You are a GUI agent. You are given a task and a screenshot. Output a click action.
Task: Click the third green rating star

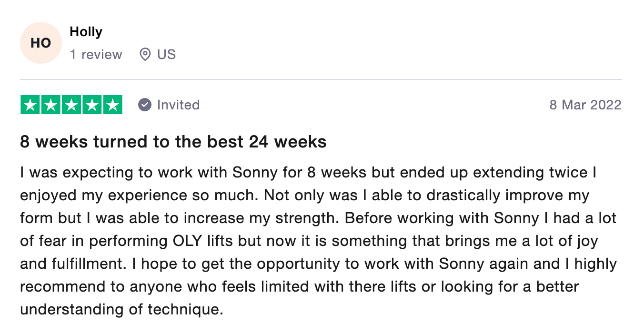click(71, 105)
